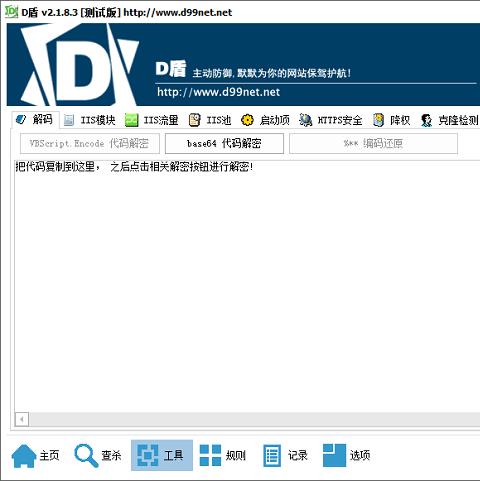Open the 查杀 magnifier scan icon
Image resolution: width=480 pixels, height=481 pixels.
pyautogui.click(x=86, y=455)
